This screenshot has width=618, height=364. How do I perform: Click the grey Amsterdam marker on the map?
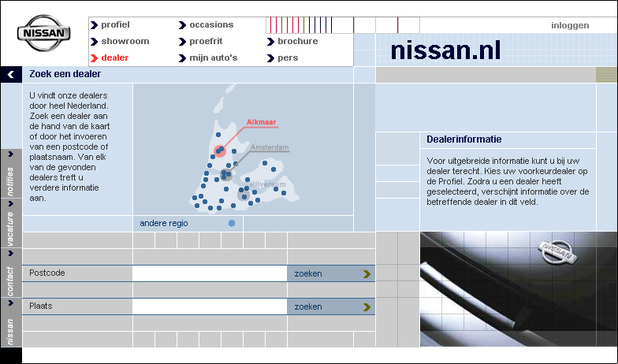[225, 175]
